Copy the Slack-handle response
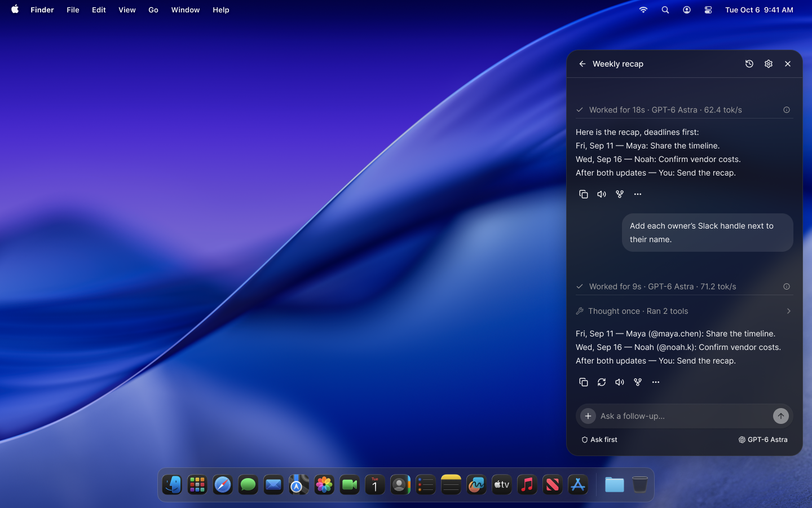This screenshot has width=812, height=508. tap(584, 382)
